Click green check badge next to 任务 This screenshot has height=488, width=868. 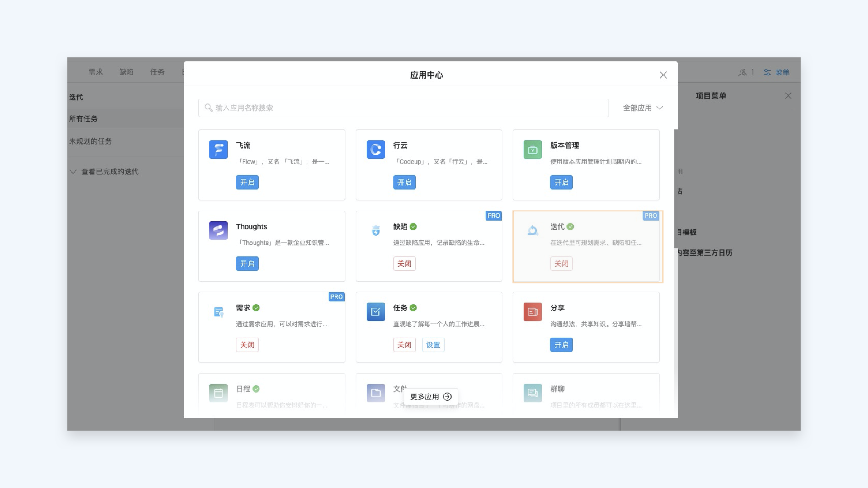point(413,308)
